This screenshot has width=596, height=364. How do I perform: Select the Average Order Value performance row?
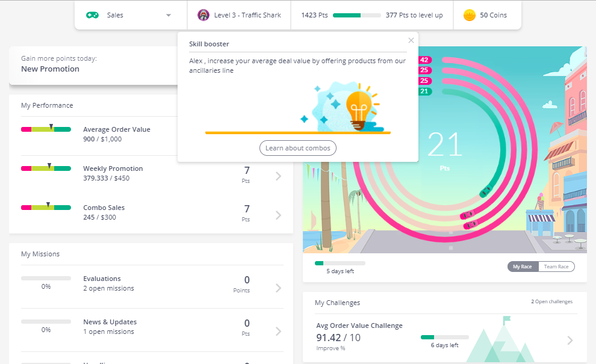coord(117,134)
